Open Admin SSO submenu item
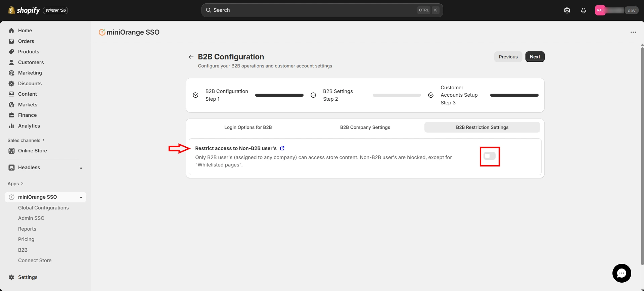The height and width of the screenshot is (291, 644). click(x=31, y=218)
